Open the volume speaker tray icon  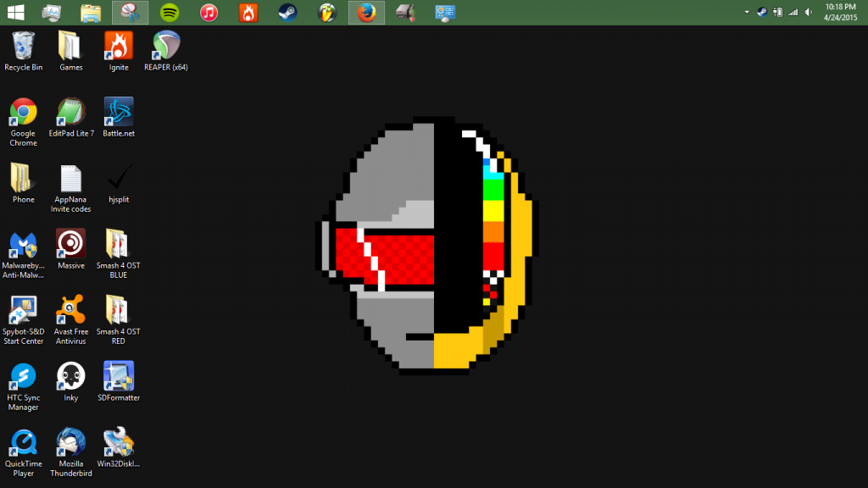808,13
